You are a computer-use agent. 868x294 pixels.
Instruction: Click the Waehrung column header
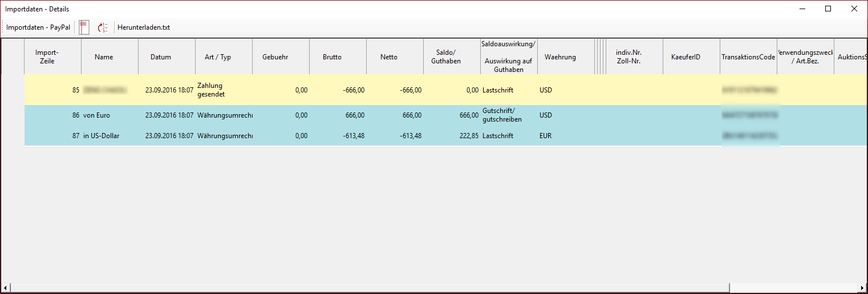(566, 57)
